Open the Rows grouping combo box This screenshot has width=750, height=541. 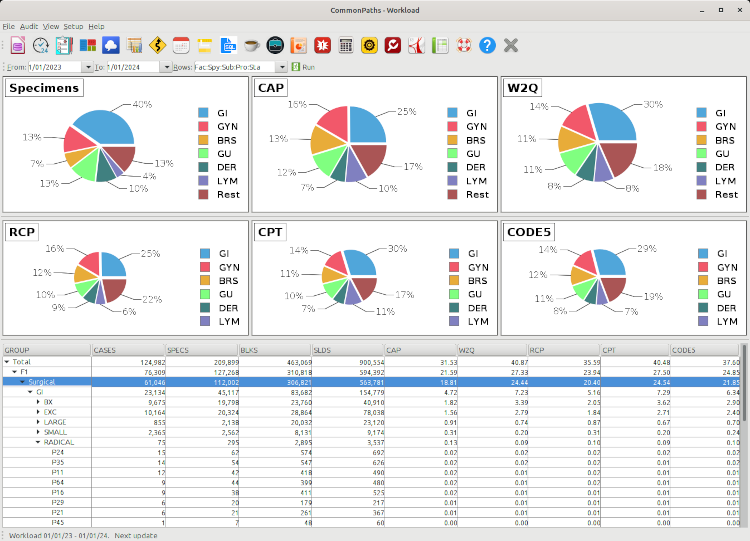[x=283, y=67]
